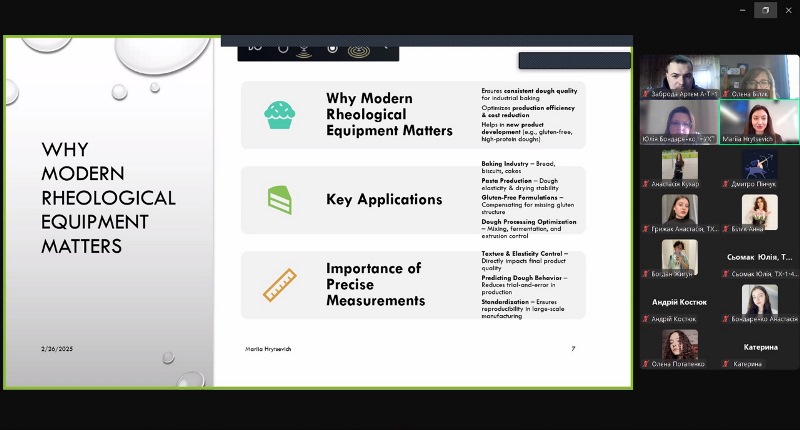Viewport: 800px width, 430px height.
Task: Click the 'Dough Processing Optimization' bullet text
Action: point(529,229)
